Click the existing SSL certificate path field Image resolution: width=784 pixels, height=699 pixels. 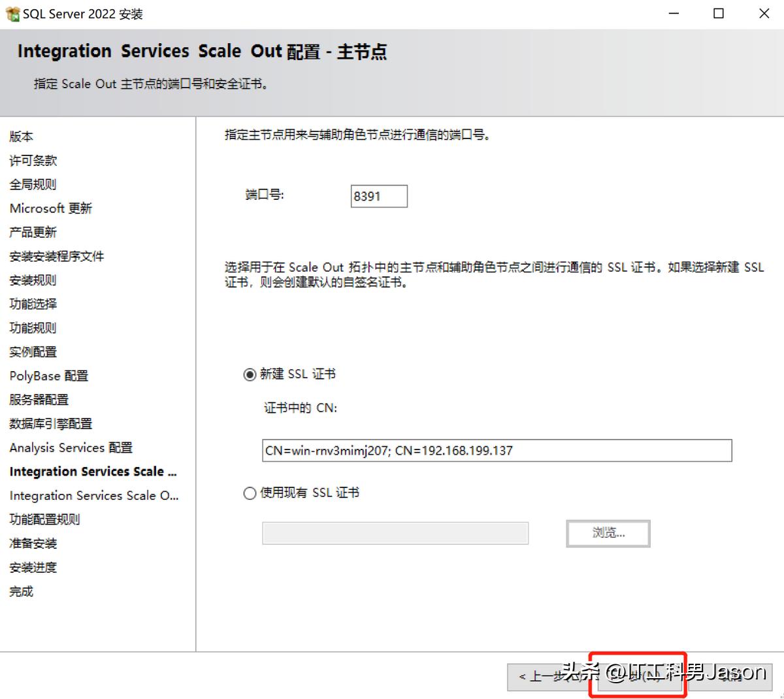395,533
